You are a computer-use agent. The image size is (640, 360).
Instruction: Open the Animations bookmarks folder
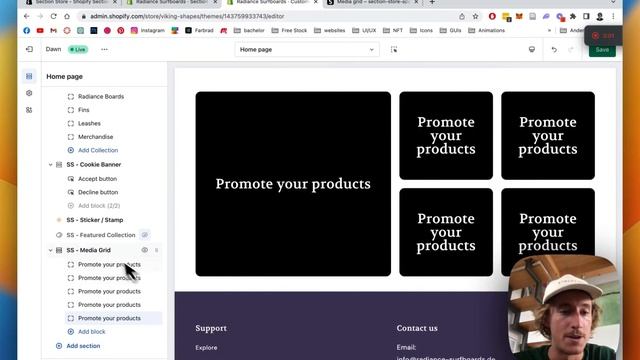click(487, 30)
